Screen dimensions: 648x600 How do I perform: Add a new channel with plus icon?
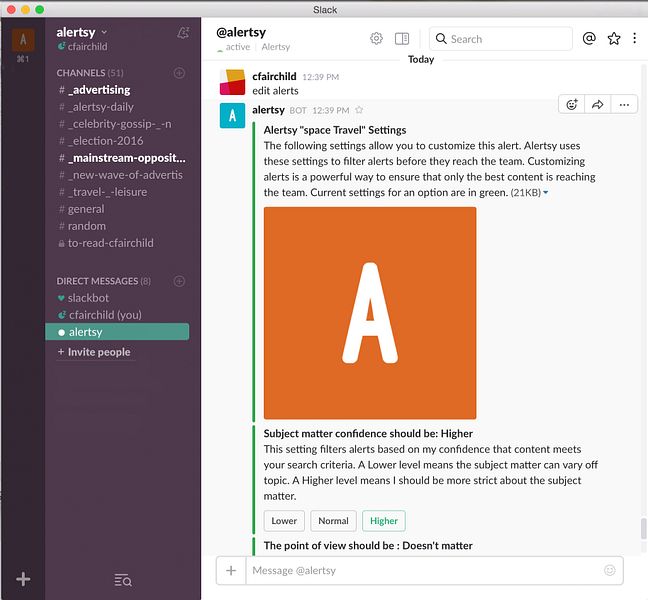tap(179, 73)
